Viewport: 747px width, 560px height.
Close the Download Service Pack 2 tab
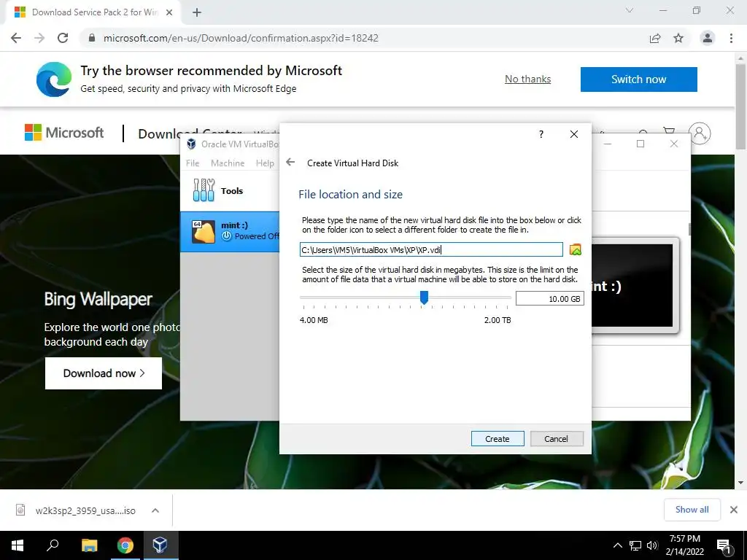[x=169, y=12]
